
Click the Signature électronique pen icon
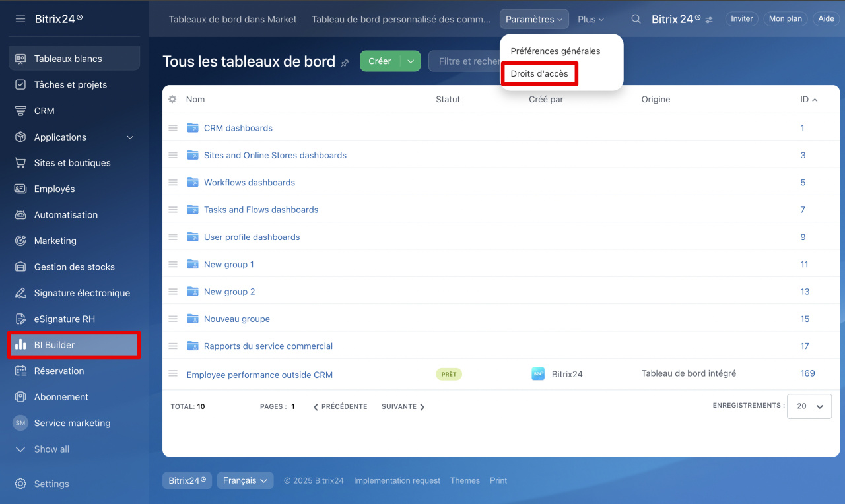coord(20,293)
